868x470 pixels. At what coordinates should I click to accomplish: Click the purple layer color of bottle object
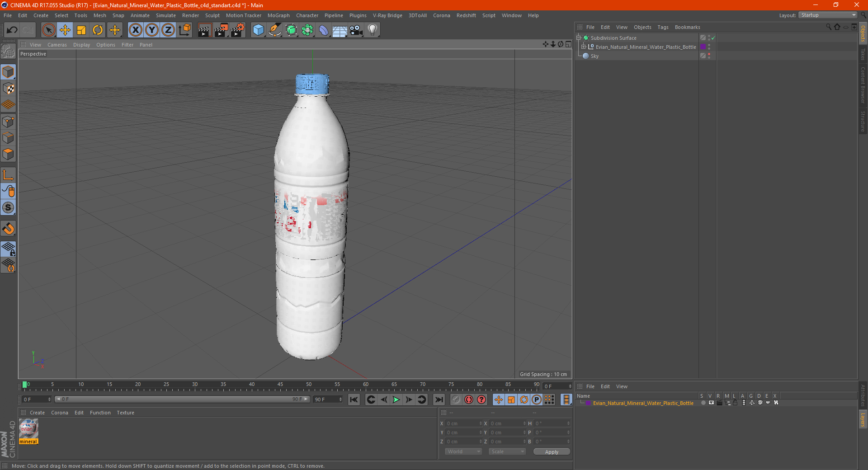[x=703, y=47]
